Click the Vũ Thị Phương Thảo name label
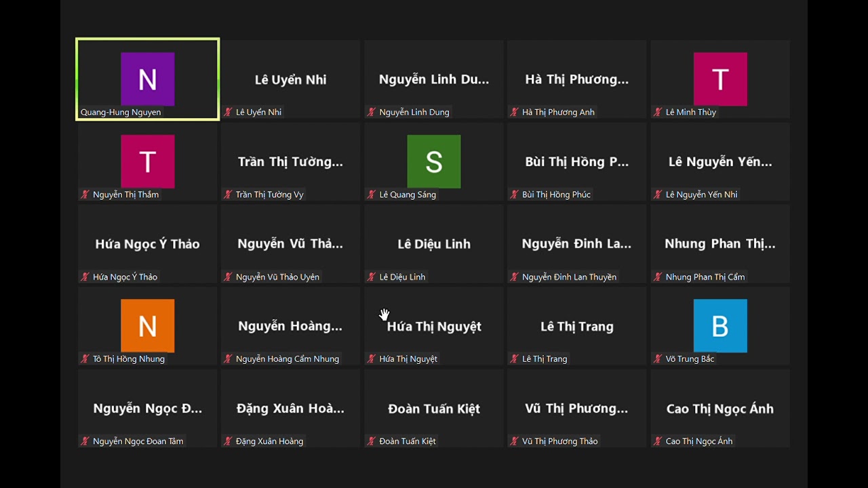The image size is (868, 488). [560, 441]
